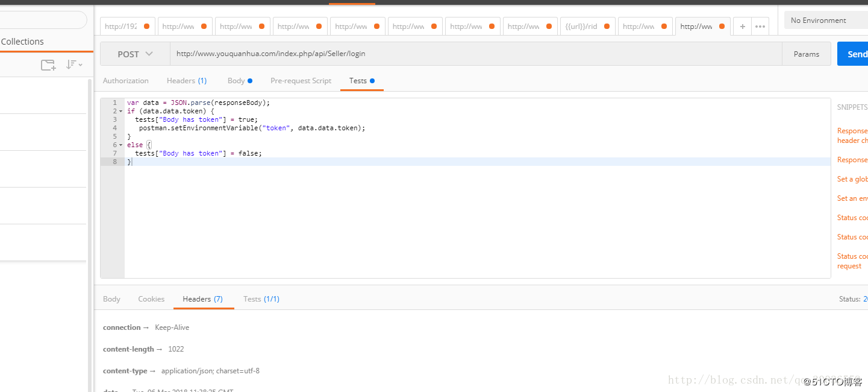The image size is (868, 392).
Task: Open the collections sort order icon
Action: 74,65
